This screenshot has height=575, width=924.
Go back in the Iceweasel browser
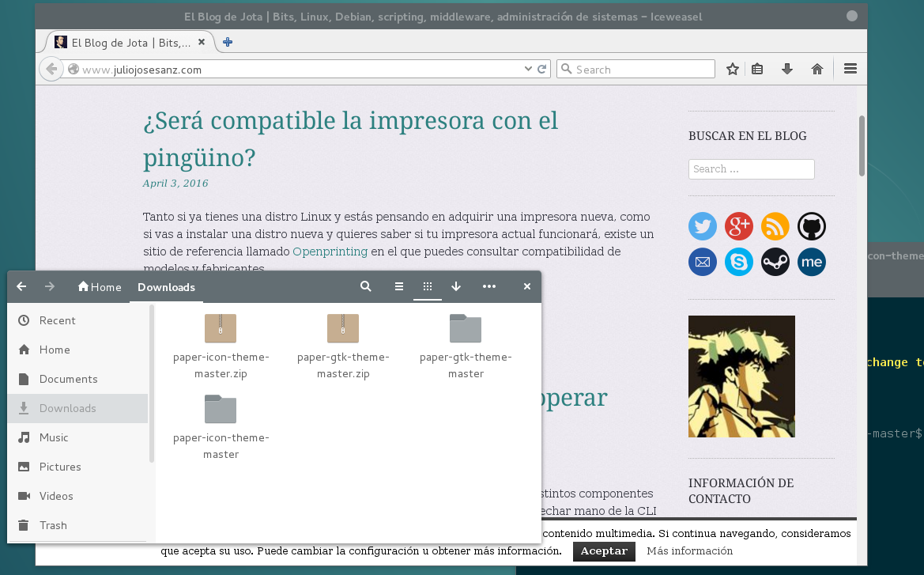[51, 69]
